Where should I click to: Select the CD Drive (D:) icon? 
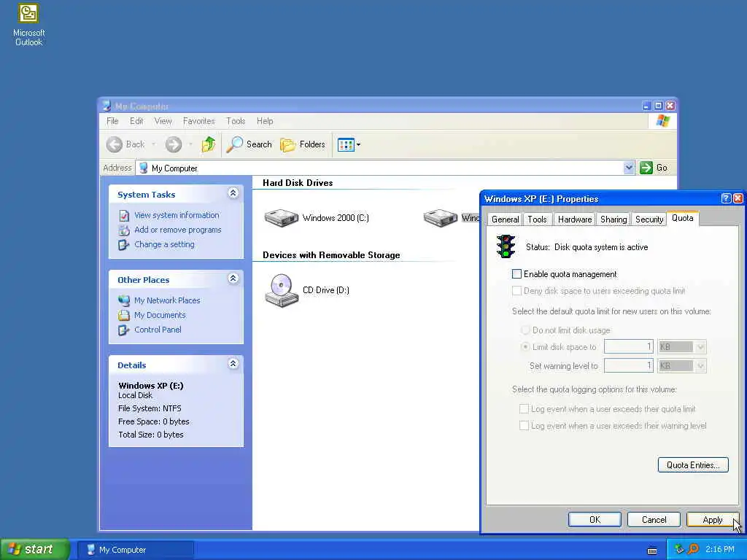pyautogui.click(x=282, y=290)
